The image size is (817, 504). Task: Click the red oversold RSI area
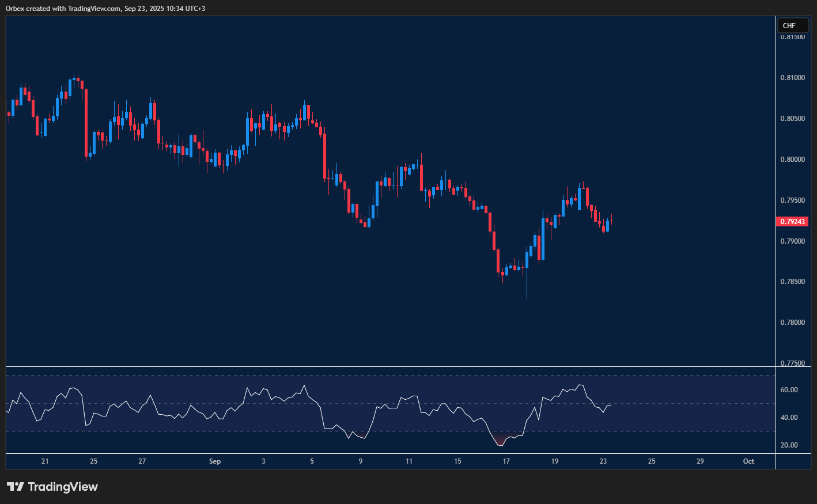tap(500, 440)
